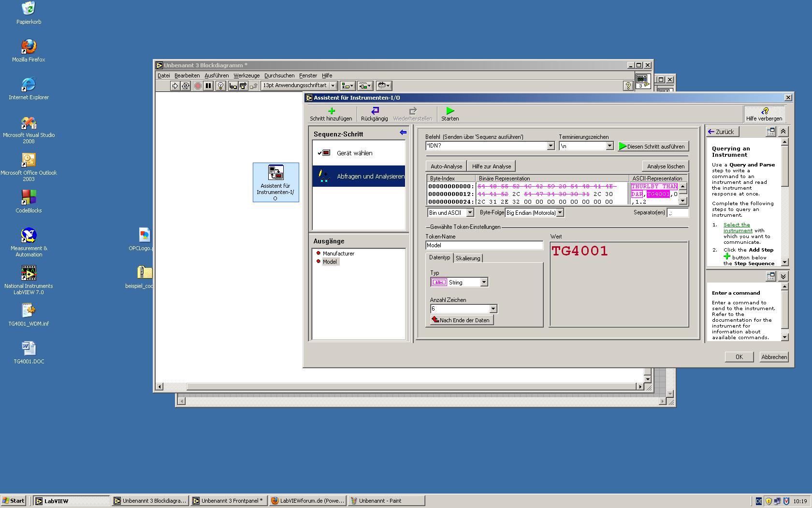Open the Bearbeiten menu
The width and height of the screenshot is (812, 508).
[x=187, y=75]
